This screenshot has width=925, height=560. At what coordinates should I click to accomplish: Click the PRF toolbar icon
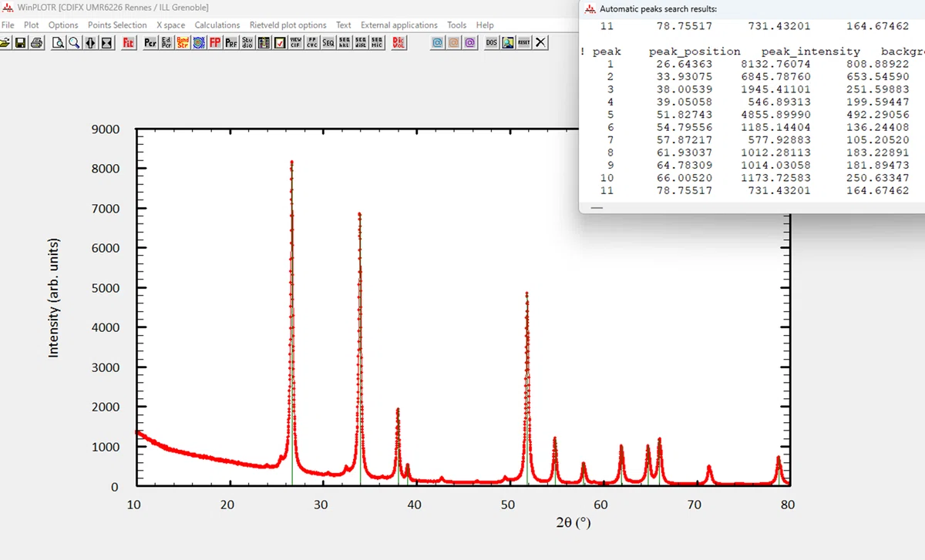230,42
